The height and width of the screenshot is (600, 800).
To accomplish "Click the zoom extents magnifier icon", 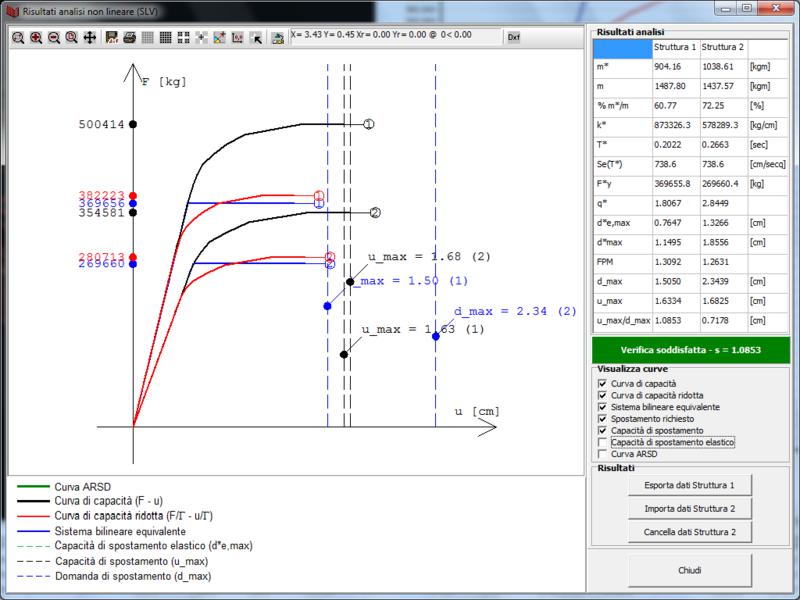I will (x=18, y=38).
